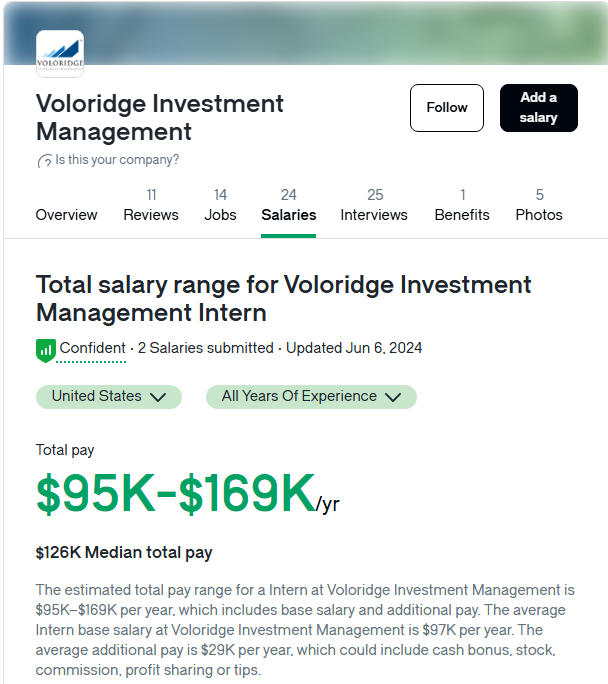The width and height of the screenshot is (608, 684).
Task: Click the Confident confidence label
Action: [92, 348]
